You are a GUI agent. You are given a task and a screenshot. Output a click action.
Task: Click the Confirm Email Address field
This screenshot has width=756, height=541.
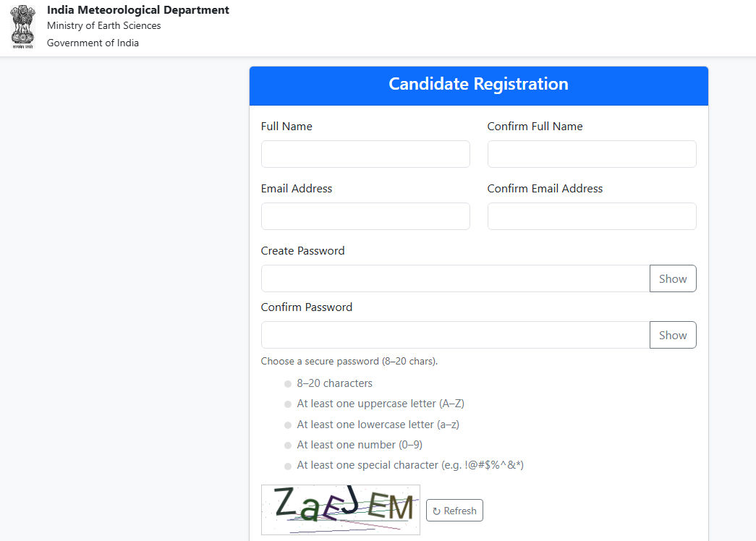click(x=592, y=216)
